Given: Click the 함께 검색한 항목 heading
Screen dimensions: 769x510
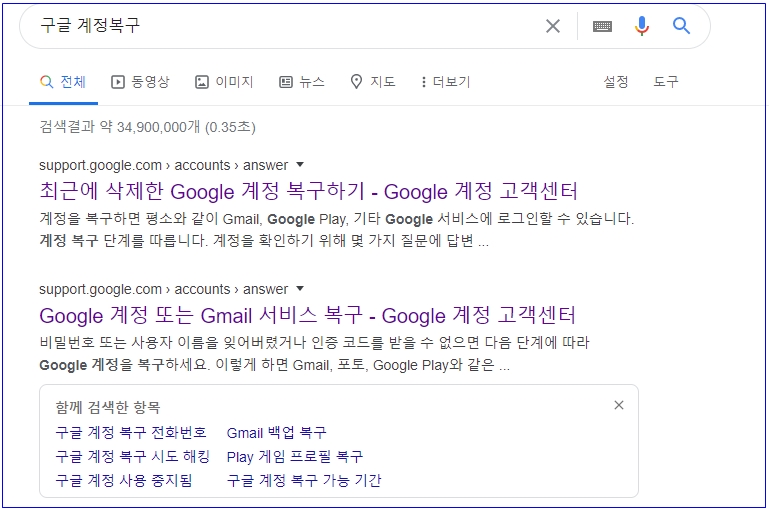Looking at the screenshot, I should pos(108,407).
